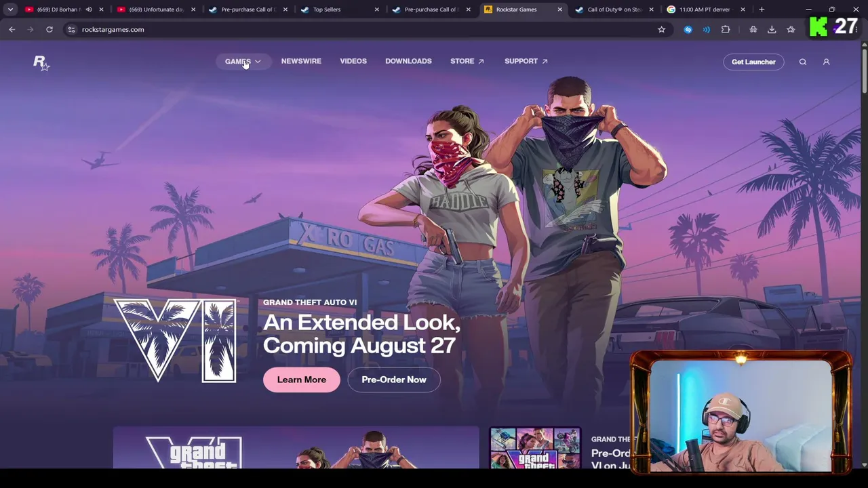View site information icon beside the URL
The width and height of the screenshot is (868, 488).
tap(71, 29)
